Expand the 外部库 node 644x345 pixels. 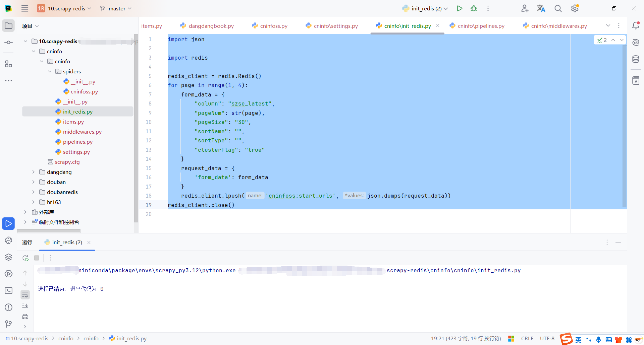click(25, 212)
